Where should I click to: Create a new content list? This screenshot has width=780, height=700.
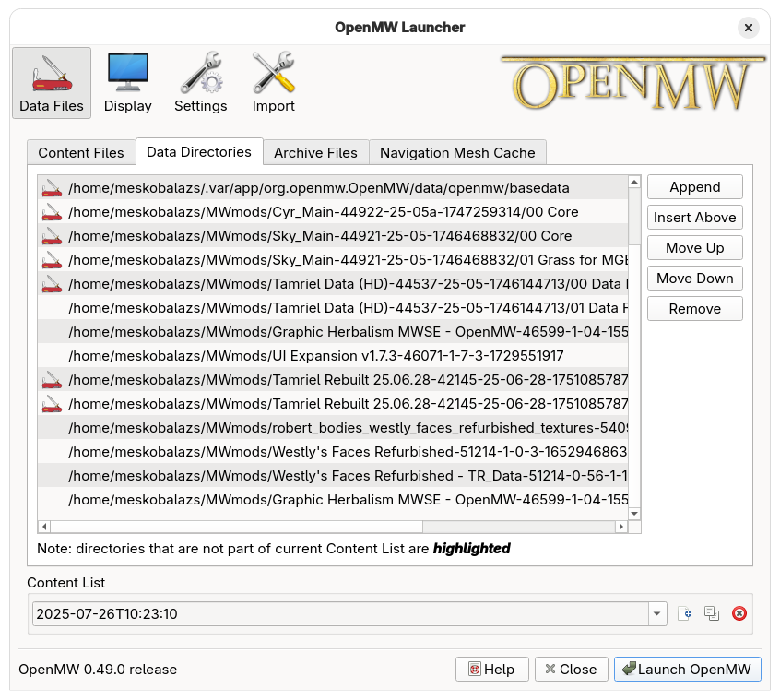point(684,613)
